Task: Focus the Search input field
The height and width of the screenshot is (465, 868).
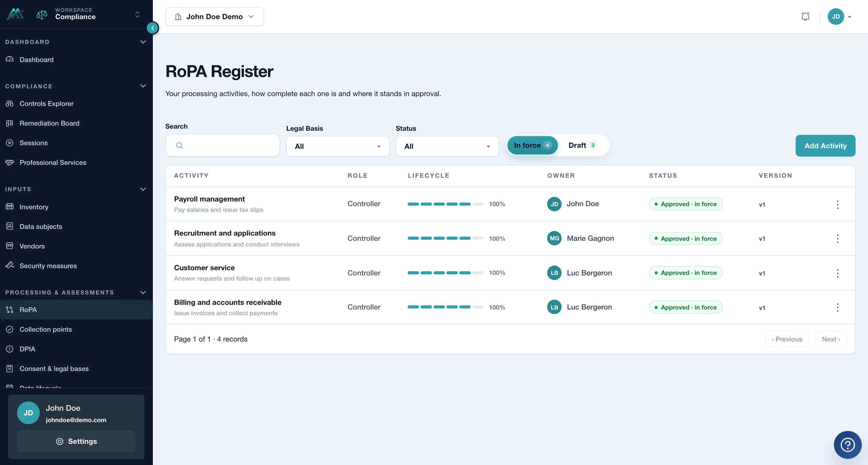Action: pos(222,145)
